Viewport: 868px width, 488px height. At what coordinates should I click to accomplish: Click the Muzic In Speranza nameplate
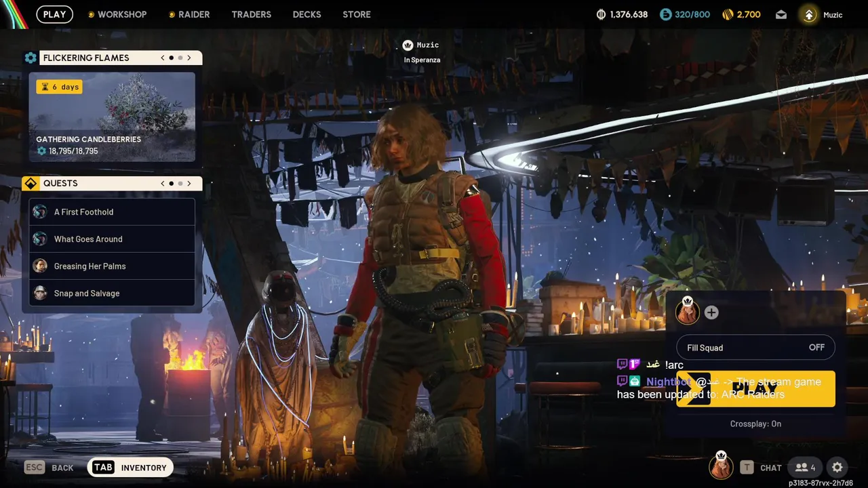tap(421, 52)
